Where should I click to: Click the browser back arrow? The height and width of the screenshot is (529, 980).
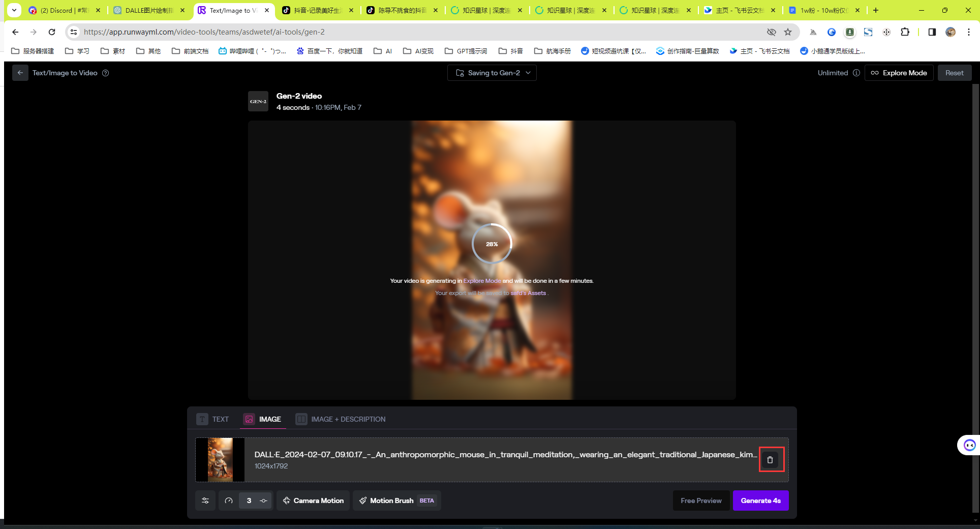15,32
